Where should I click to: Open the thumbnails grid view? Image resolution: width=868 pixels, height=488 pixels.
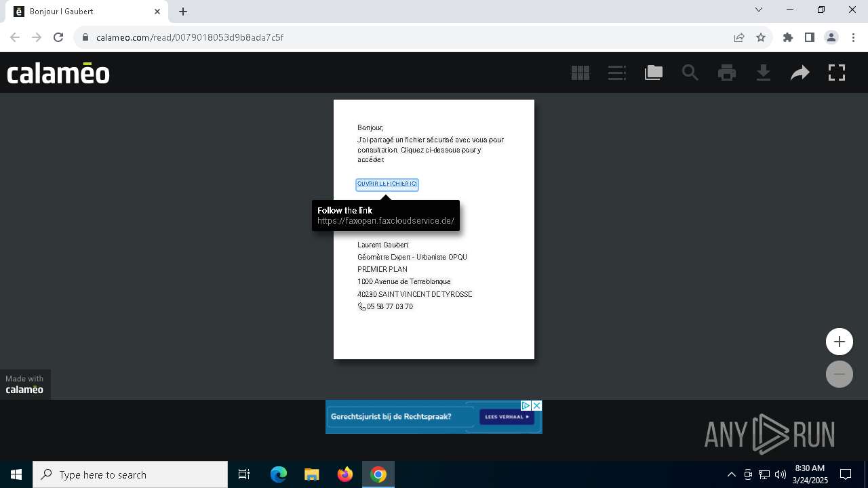(580, 73)
